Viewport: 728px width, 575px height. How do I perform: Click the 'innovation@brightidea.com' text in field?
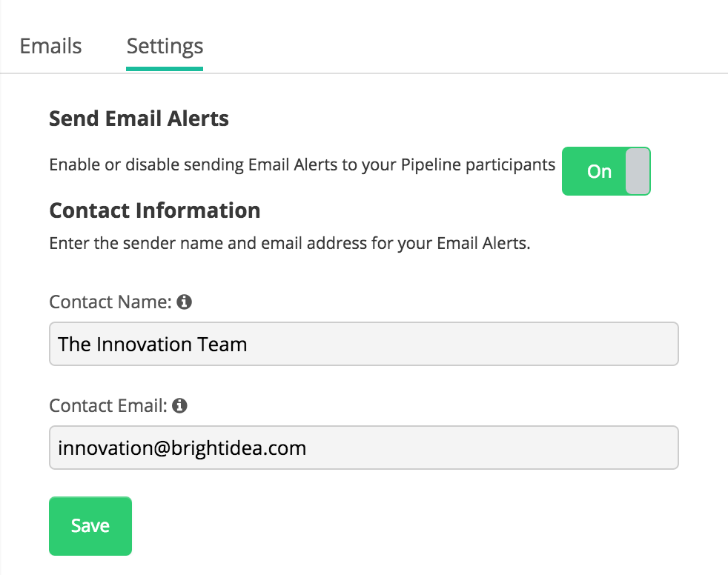click(182, 448)
